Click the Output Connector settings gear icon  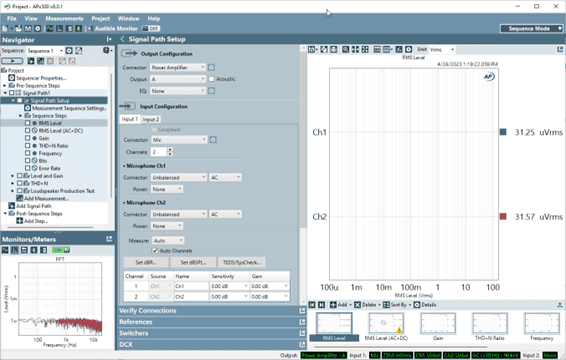point(212,68)
